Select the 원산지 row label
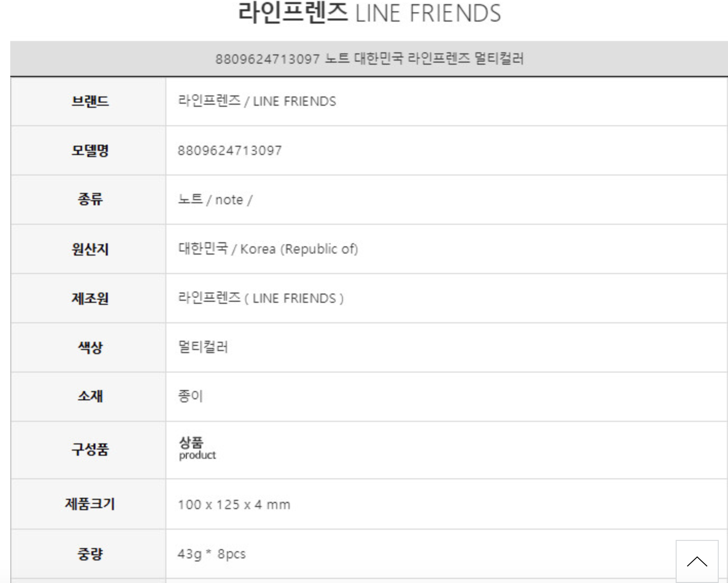 (x=90, y=249)
